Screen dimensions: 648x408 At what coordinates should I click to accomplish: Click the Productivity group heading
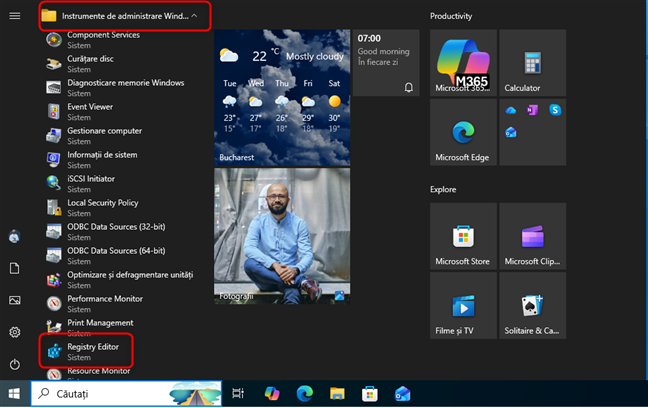[451, 16]
